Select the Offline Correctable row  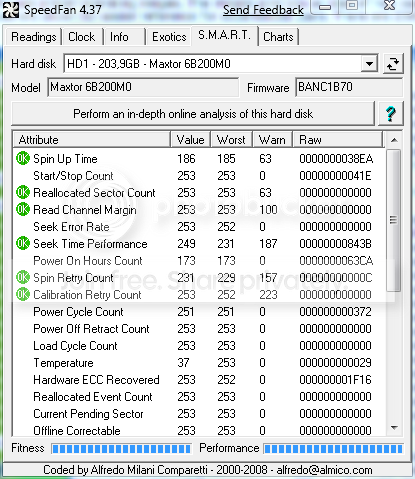click(199, 430)
